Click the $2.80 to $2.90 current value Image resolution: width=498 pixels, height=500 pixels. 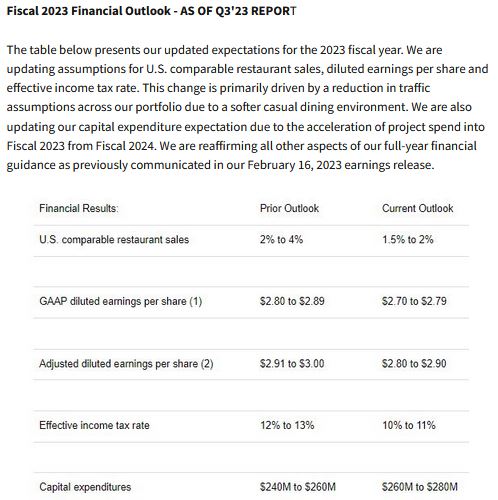click(x=414, y=364)
